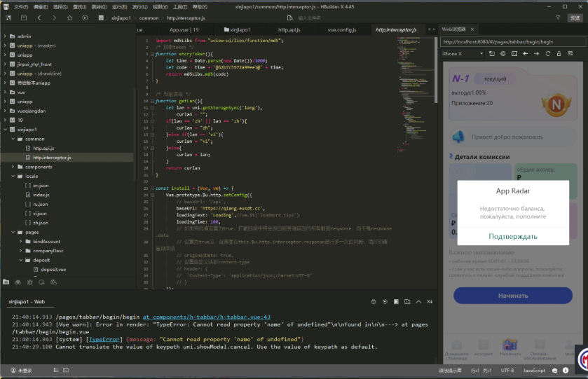Click the lock icon in browser toolbar
Screen dimensions: 588x379
pyautogui.click(x=559, y=54)
